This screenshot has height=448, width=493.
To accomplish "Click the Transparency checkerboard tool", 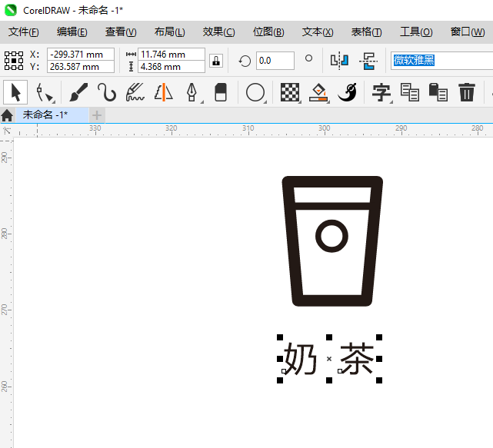I will tap(289, 93).
